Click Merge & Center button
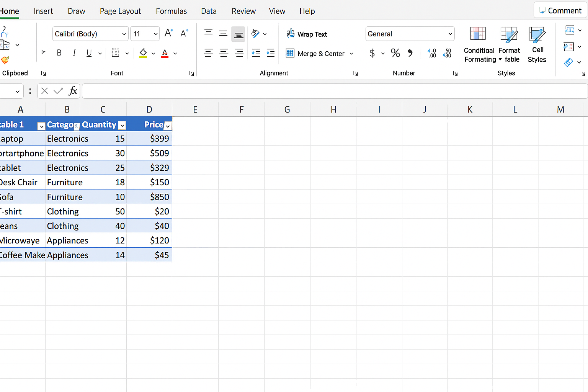The image size is (588, 392). (315, 54)
